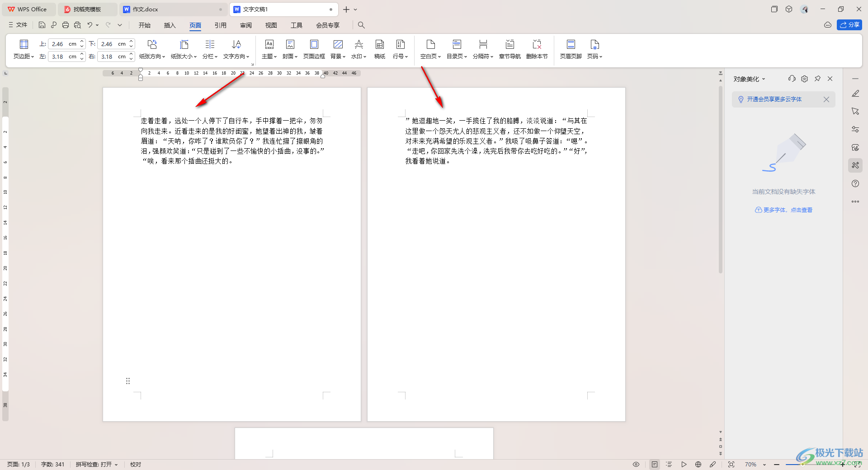Click the Page Border tool
Image resolution: width=868 pixels, height=470 pixels.
tap(314, 49)
